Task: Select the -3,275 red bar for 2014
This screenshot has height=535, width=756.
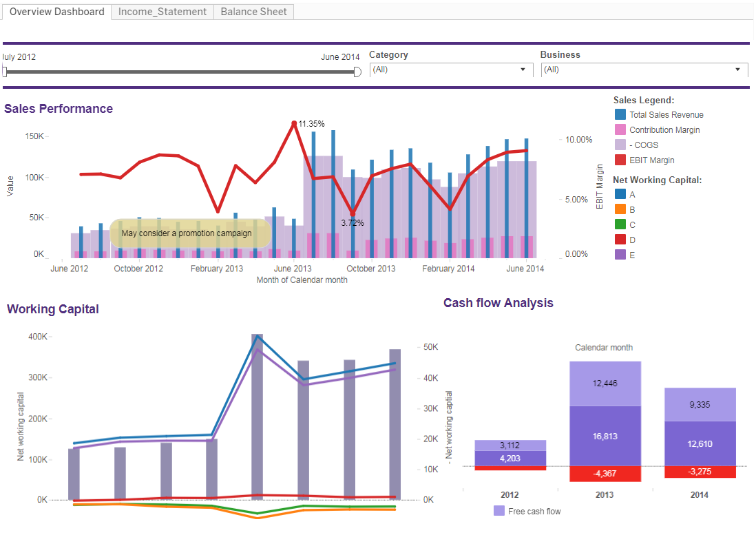Action: (700, 472)
